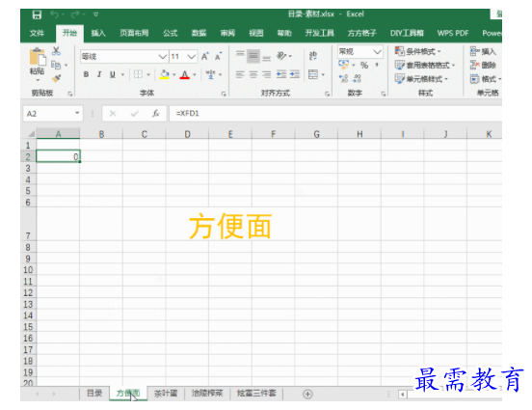Toggle Italic formatting
The image size is (532, 410).
(x=99, y=74)
